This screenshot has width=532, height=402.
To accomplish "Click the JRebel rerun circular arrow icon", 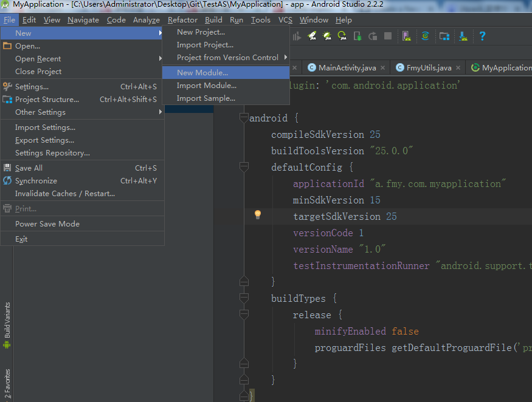I will pos(342,36).
